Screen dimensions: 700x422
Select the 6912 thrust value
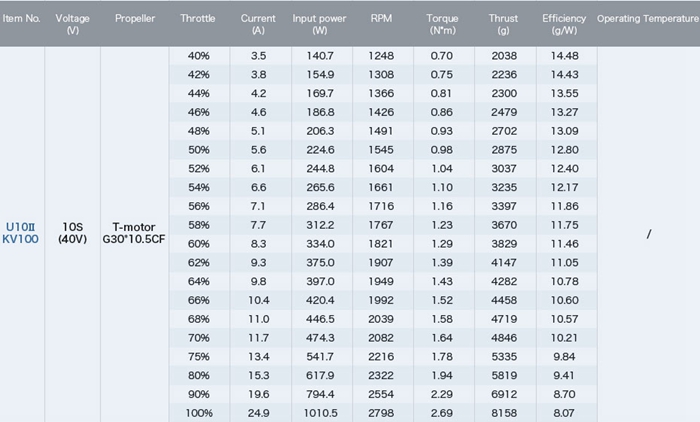pyautogui.click(x=504, y=394)
